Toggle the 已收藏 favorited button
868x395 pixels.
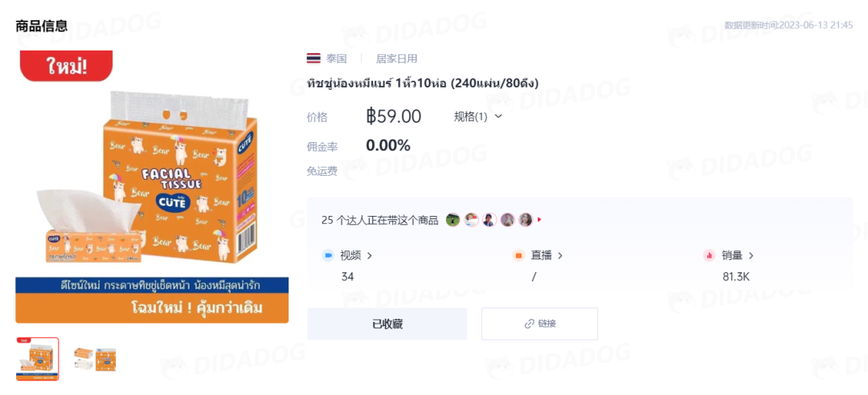tap(387, 324)
